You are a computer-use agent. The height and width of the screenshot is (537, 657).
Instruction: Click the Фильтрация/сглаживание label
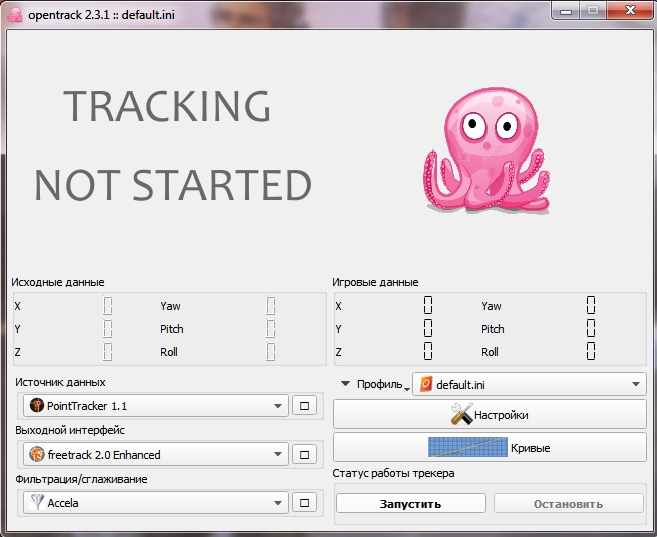[x=81, y=479]
